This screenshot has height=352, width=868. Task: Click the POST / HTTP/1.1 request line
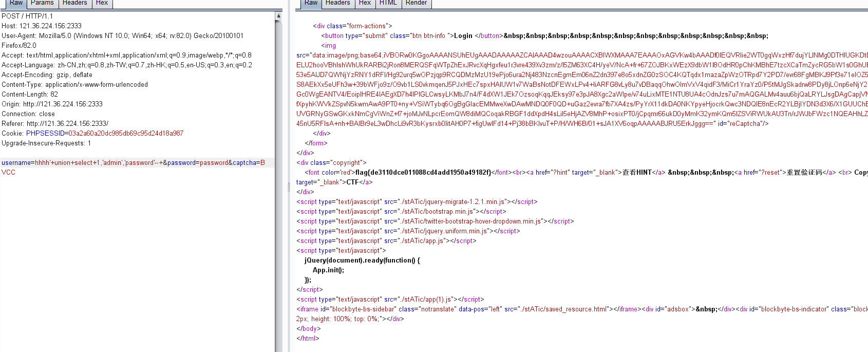[x=27, y=16]
